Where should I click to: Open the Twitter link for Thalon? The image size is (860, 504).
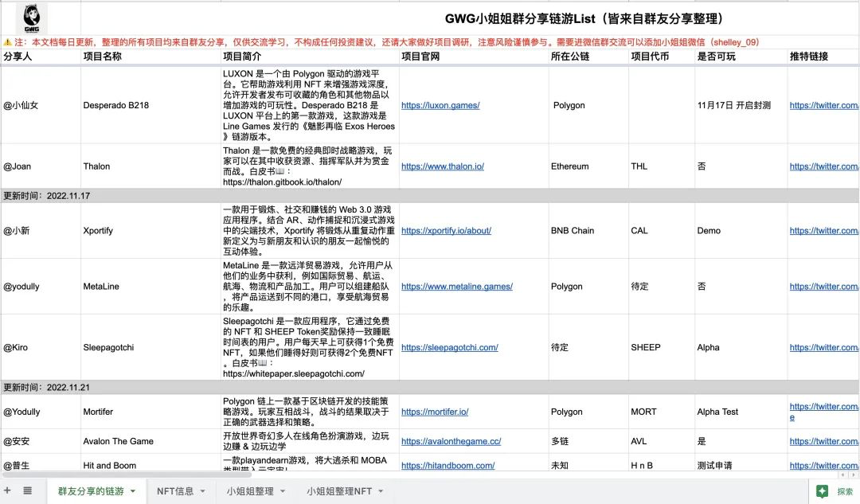824,166
